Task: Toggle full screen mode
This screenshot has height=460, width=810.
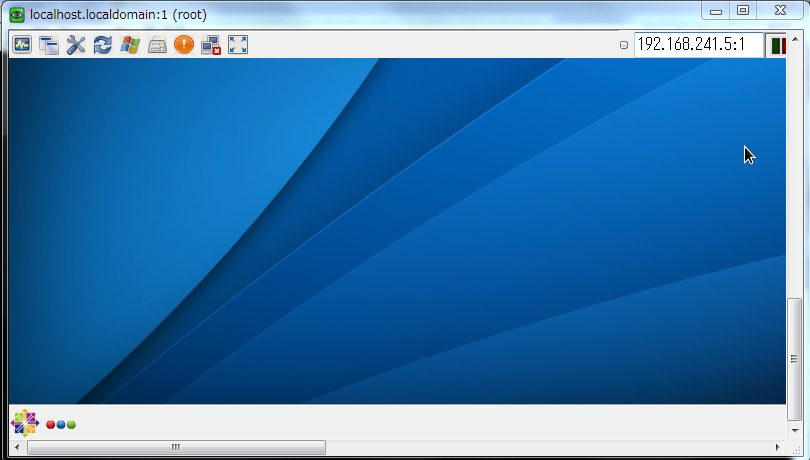Action: click(x=238, y=45)
